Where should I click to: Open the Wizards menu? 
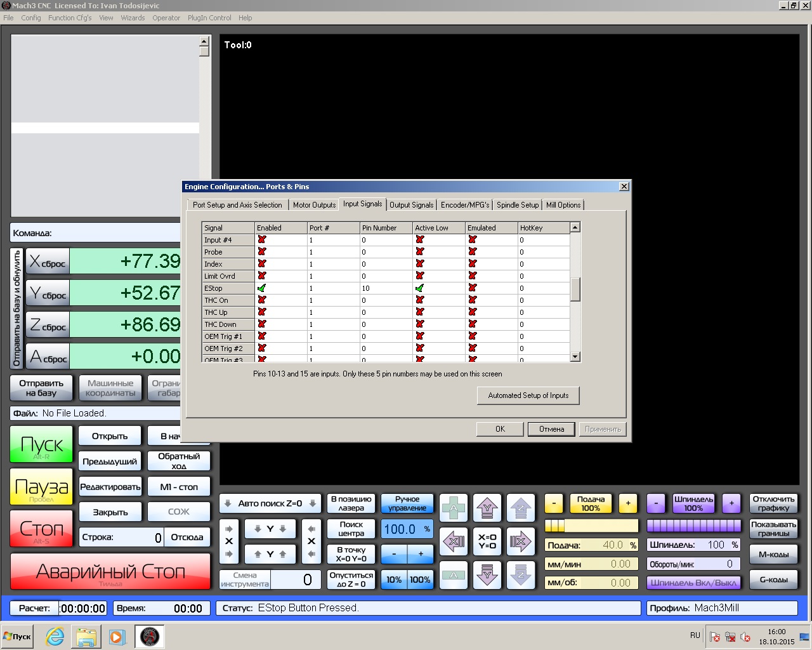tap(133, 18)
